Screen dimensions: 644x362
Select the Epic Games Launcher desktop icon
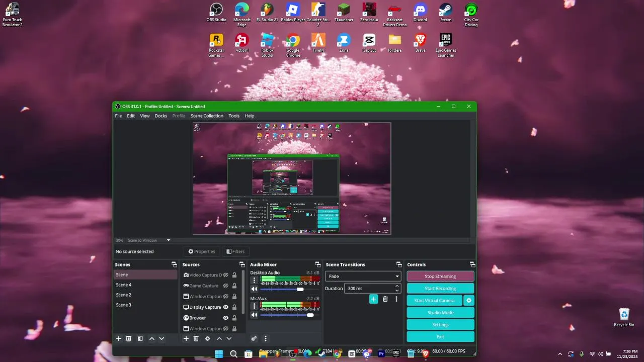click(446, 45)
